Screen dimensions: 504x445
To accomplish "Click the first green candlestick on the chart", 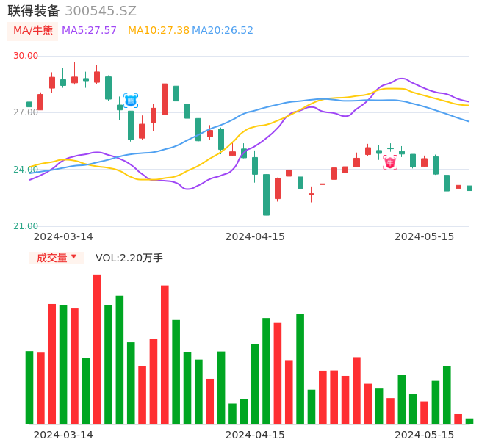I will click(x=29, y=104).
